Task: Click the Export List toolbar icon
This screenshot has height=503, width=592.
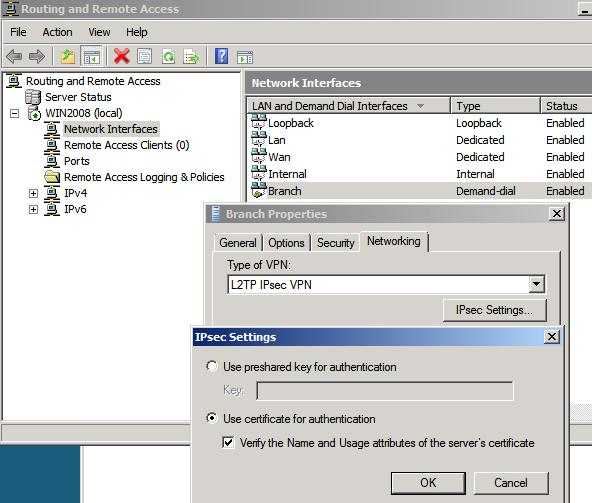Action: tap(191, 57)
